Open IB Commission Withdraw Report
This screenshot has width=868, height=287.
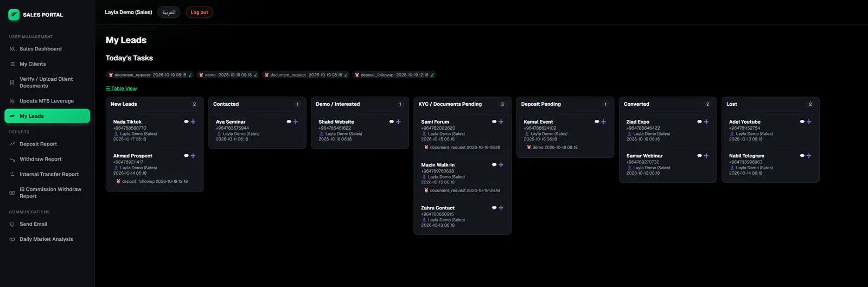click(47, 193)
